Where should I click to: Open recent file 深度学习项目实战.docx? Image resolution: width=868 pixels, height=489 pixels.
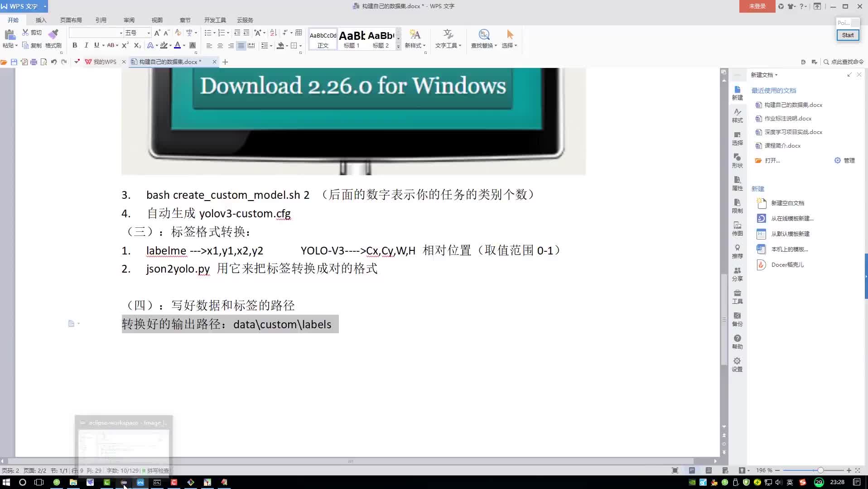[793, 132]
